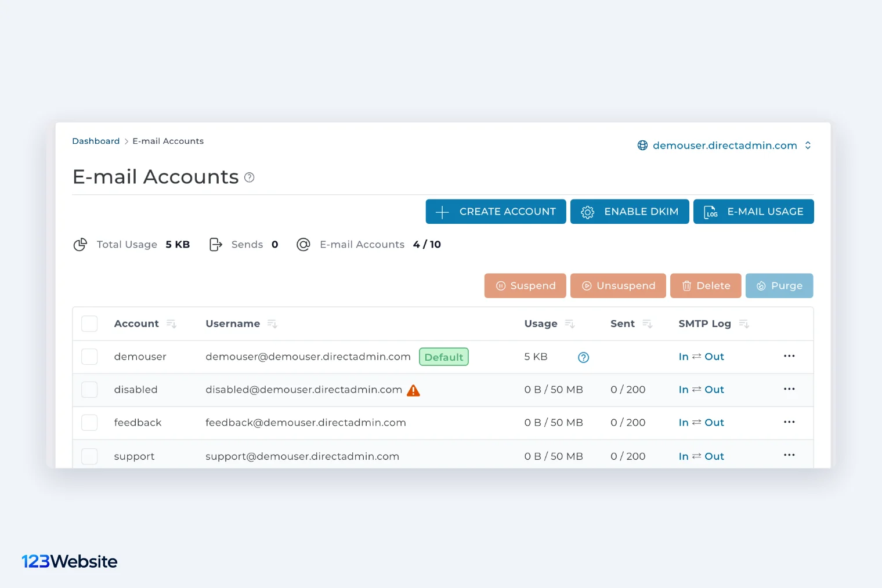The image size is (882, 588).
Task: Open the demouser.directadmin.com domain selector
Action: click(x=725, y=146)
